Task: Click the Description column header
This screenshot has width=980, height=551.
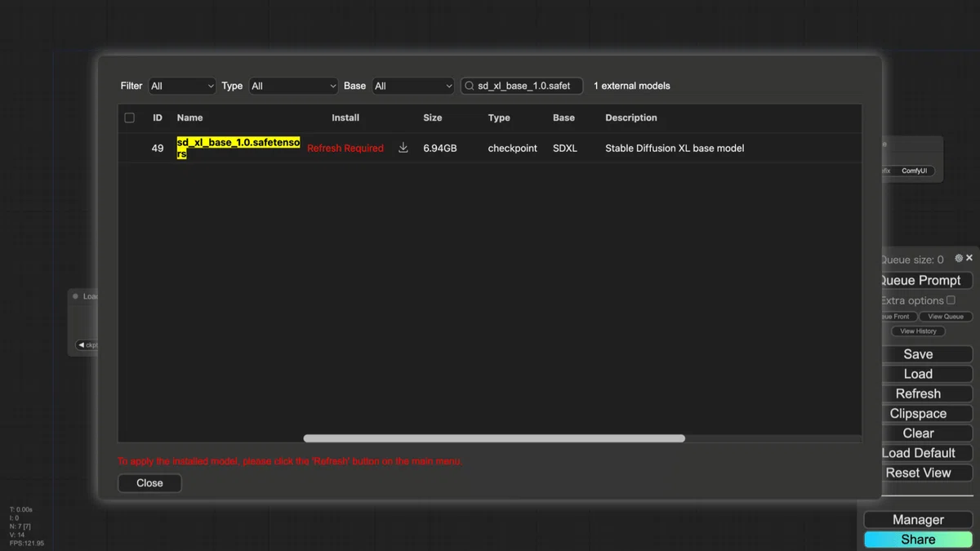Action: [631, 118]
